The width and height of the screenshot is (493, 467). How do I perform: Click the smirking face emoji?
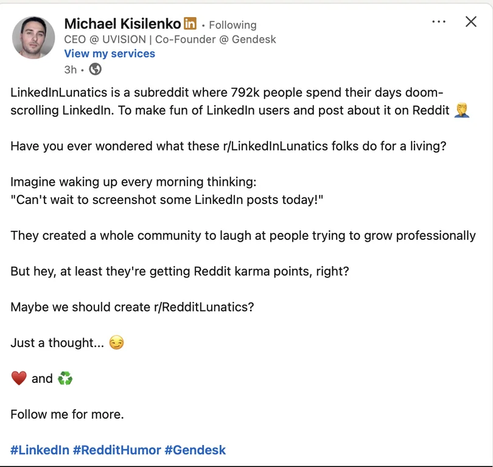116,343
